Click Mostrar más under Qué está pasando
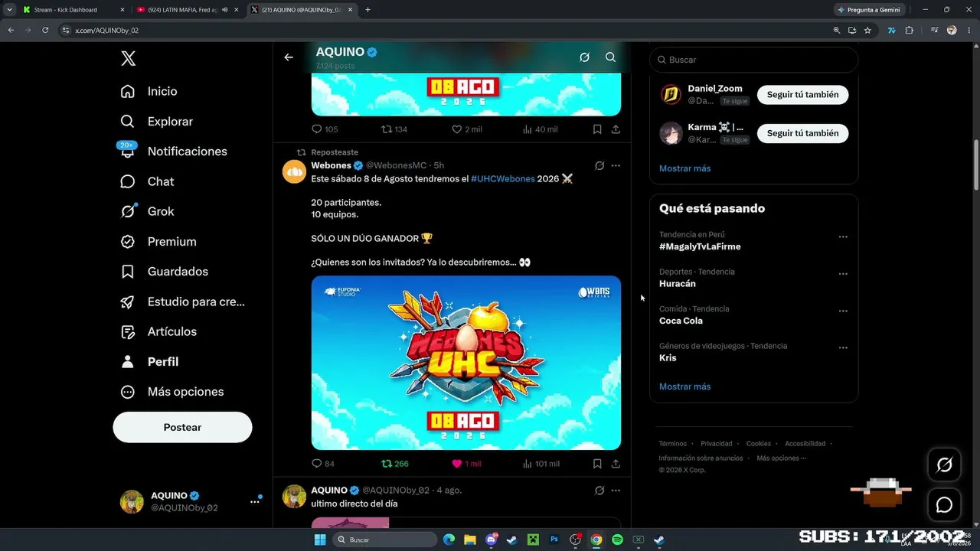Image resolution: width=980 pixels, height=551 pixels. [684, 386]
